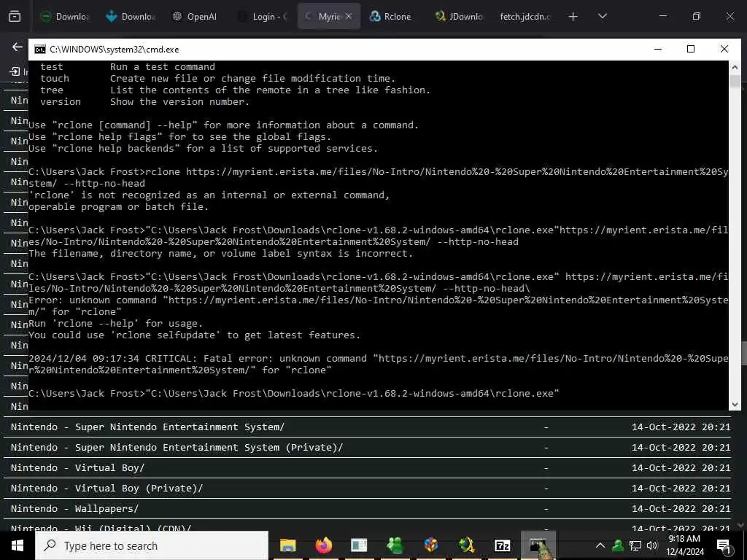Image resolution: width=747 pixels, height=560 pixels.
Task: Open Nintendo - Wallpapers/ folder link
Action: click(75, 508)
